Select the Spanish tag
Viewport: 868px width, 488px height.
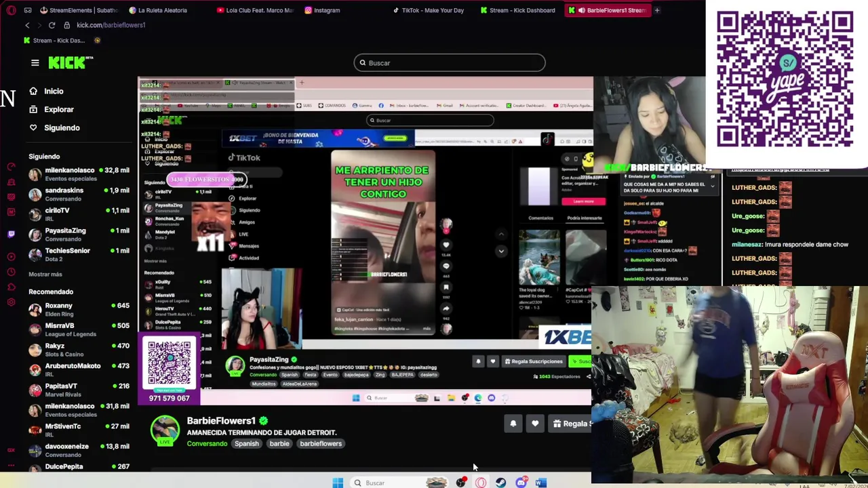coord(247,444)
